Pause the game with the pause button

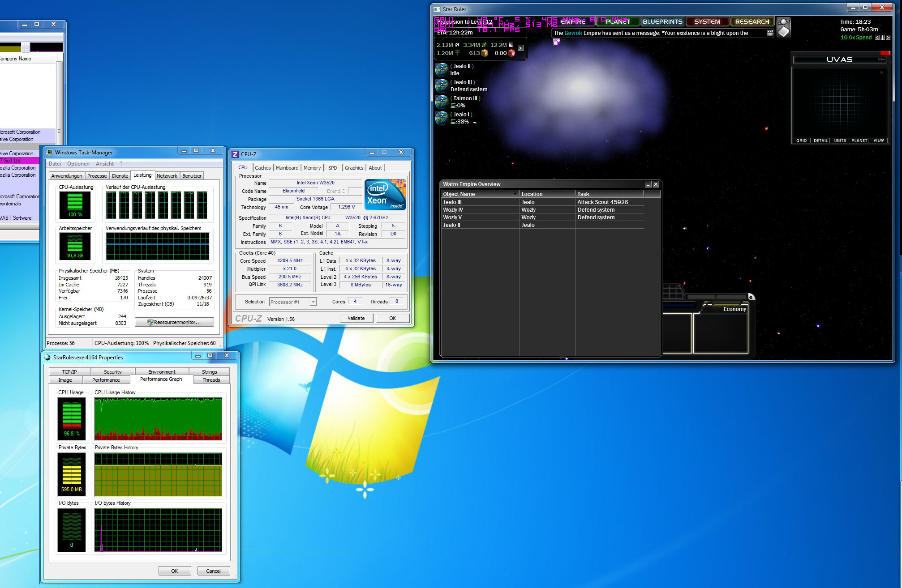tap(883, 38)
